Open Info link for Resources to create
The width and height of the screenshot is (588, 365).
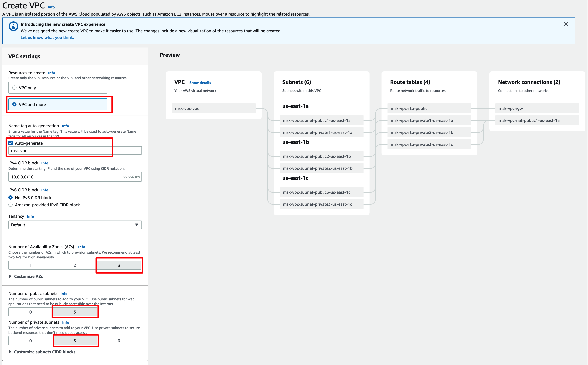(x=51, y=73)
